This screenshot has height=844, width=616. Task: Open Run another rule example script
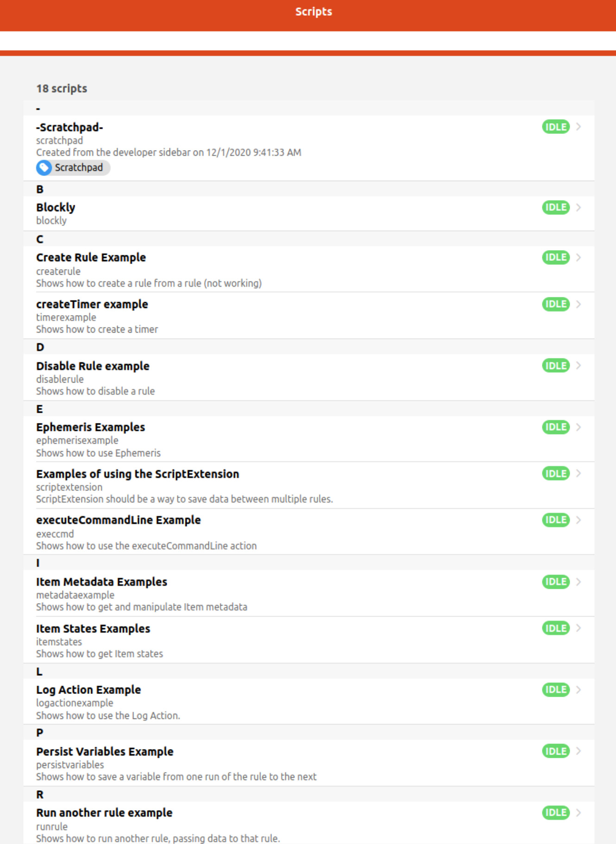pyautogui.click(x=309, y=823)
